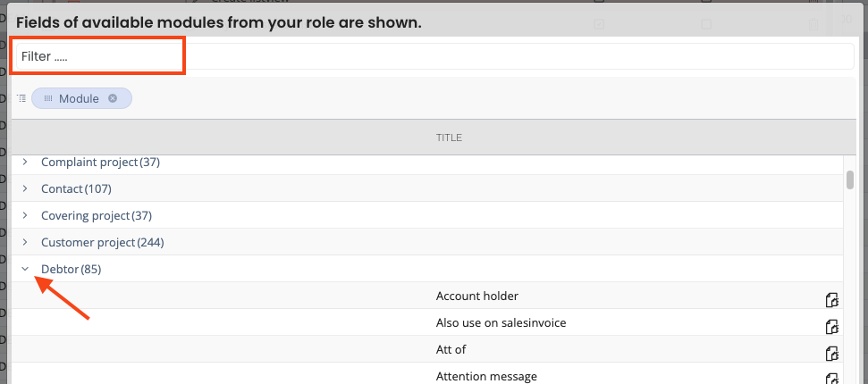
Task: Select the Also use on salesinvoice field
Action: (x=501, y=323)
